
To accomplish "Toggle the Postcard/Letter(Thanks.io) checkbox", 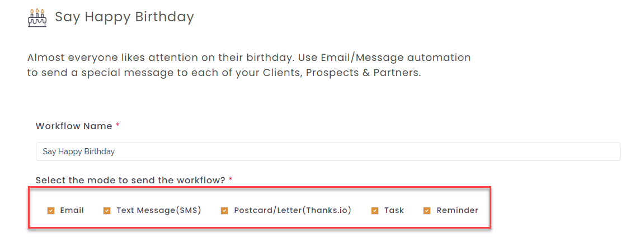I will [x=224, y=211].
